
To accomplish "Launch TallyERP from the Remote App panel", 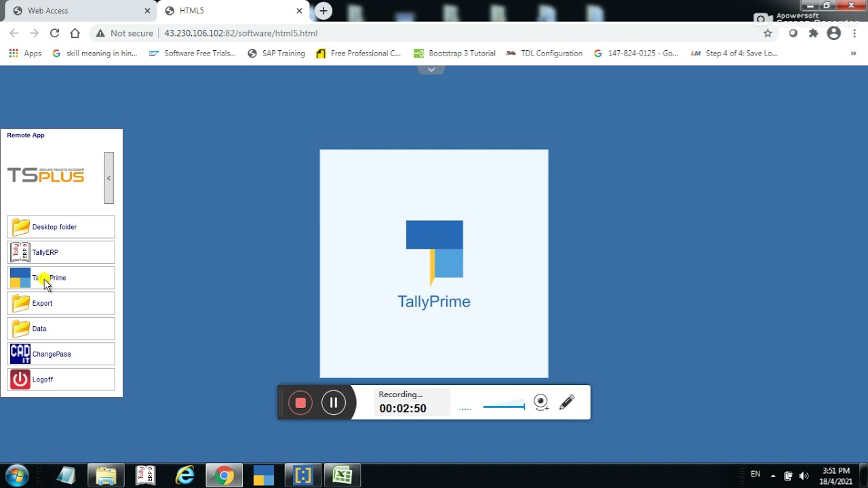I will 61,252.
